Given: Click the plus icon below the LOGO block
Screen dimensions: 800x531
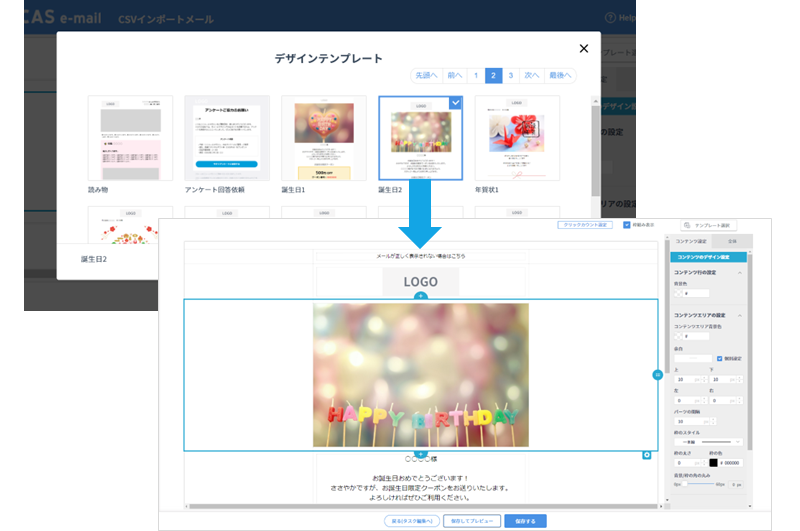Looking at the screenshot, I should (x=420, y=296).
